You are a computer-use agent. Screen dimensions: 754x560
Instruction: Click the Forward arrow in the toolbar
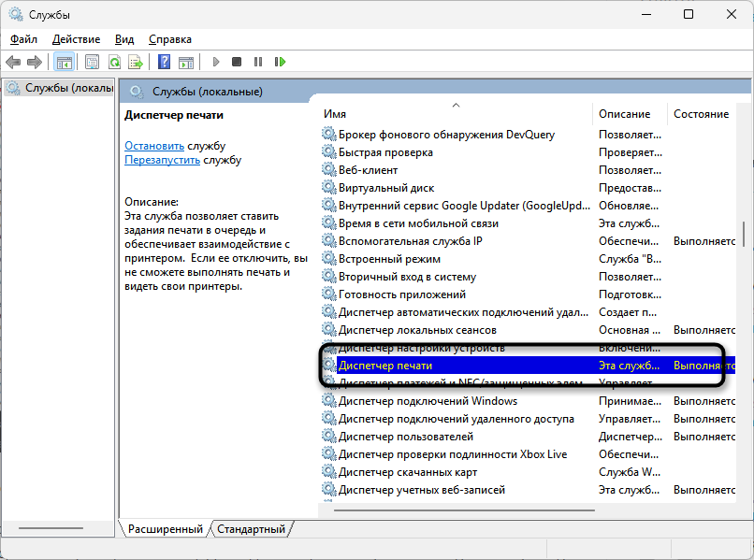coord(35,62)
